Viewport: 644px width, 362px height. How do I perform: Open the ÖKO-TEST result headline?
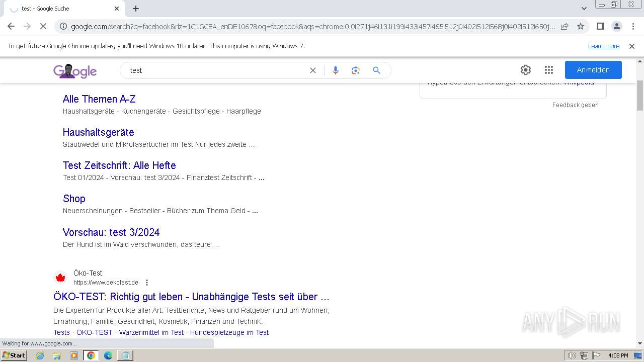pyautogui.click(x=191, y=297)
